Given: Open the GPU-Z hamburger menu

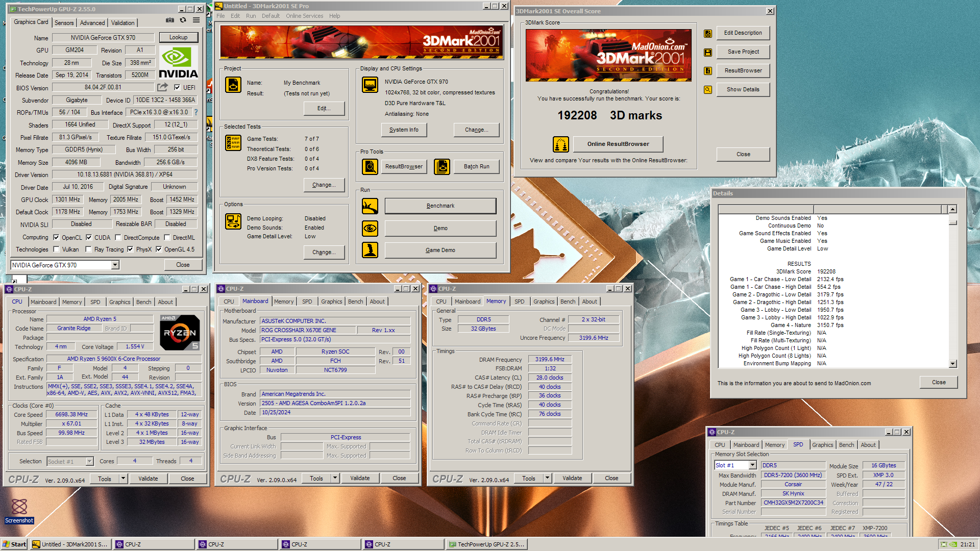Looking at the screenshot, I should (196, 20).
